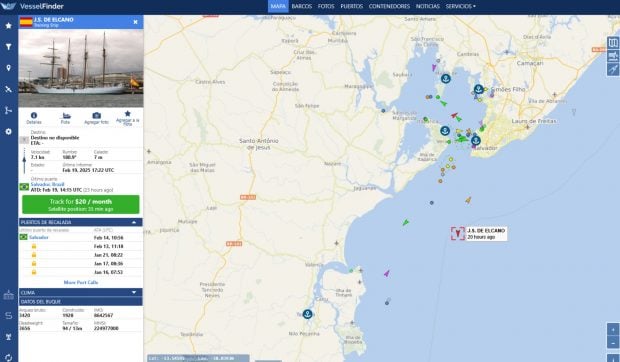Click the MMSI number value

point(106,328)
